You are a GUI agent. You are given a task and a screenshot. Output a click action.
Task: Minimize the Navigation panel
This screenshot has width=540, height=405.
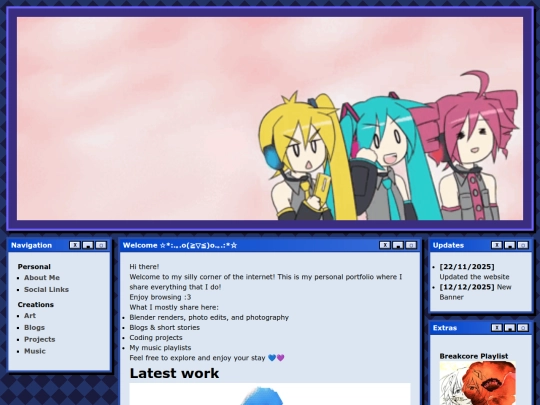coord(88,245)
